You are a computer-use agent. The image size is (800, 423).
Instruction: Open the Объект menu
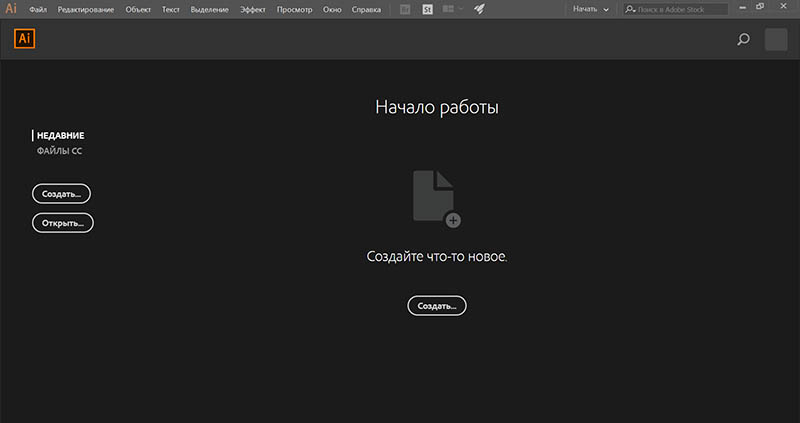pos(139,9)
